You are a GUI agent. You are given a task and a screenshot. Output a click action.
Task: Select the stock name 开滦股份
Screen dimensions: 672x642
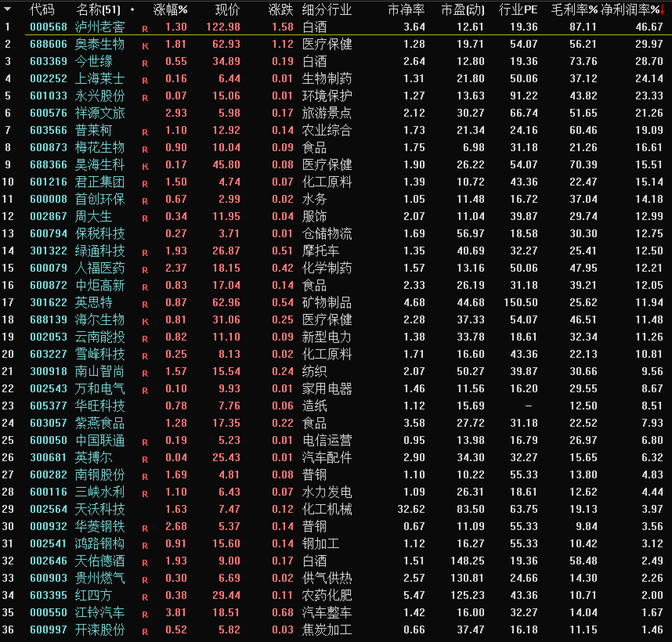click(x=100, y=629)
